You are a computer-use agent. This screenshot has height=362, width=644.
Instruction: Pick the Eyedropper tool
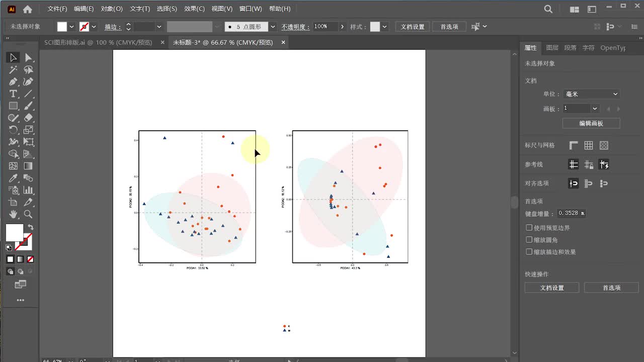click(13, 178)
